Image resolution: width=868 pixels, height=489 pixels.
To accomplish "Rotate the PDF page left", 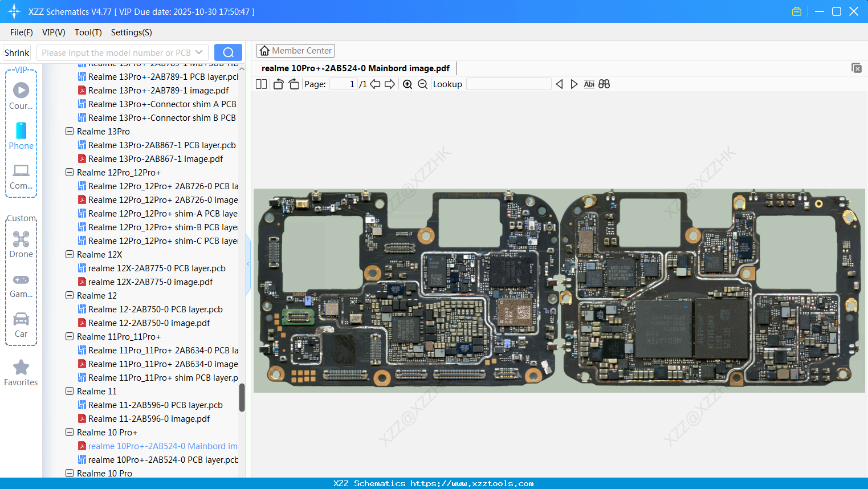I will click(x=278, y=84).
